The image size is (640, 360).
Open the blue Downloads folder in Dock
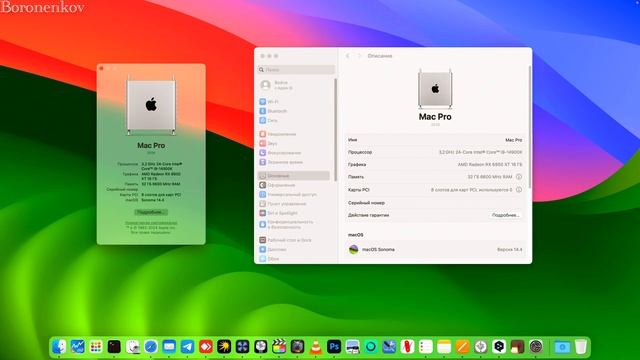(x=562, y=347)
